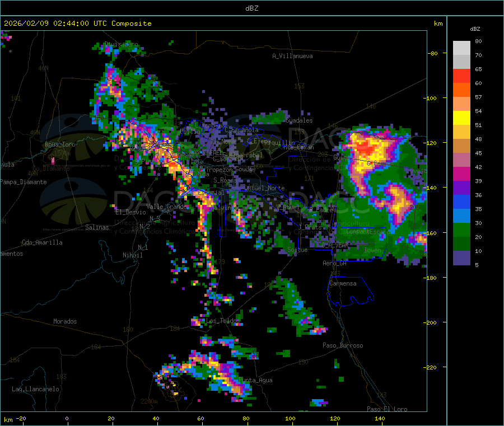
Task: Click the 'Paso_El_Loro' place label
Action: click(387, 409)
